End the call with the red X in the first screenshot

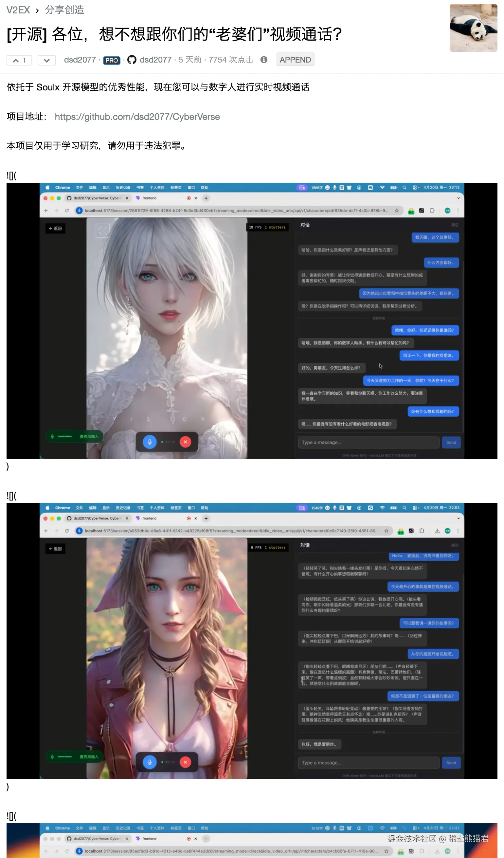tap(185, 442)
